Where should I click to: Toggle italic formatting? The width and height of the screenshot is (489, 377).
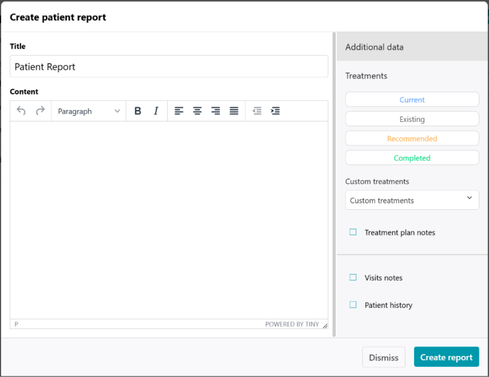pyautogui.click(x=156, y=111)
